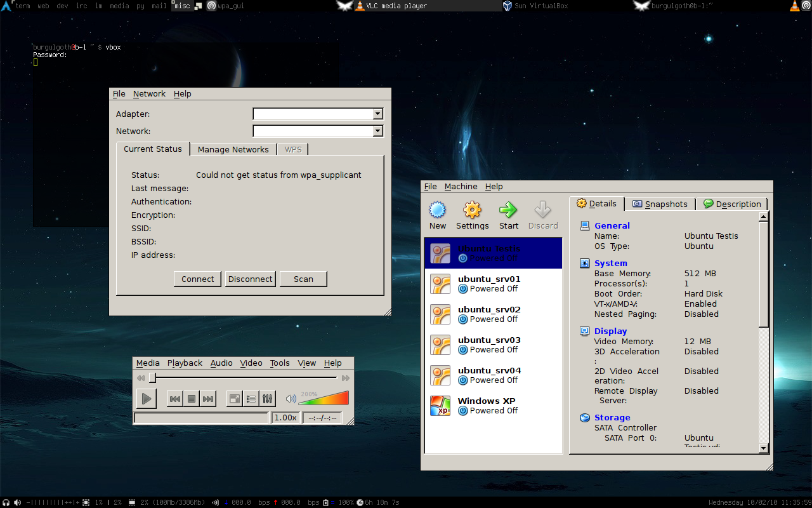
Task: Click the headphones icon in bottom status bar
Action: [6, 502]
